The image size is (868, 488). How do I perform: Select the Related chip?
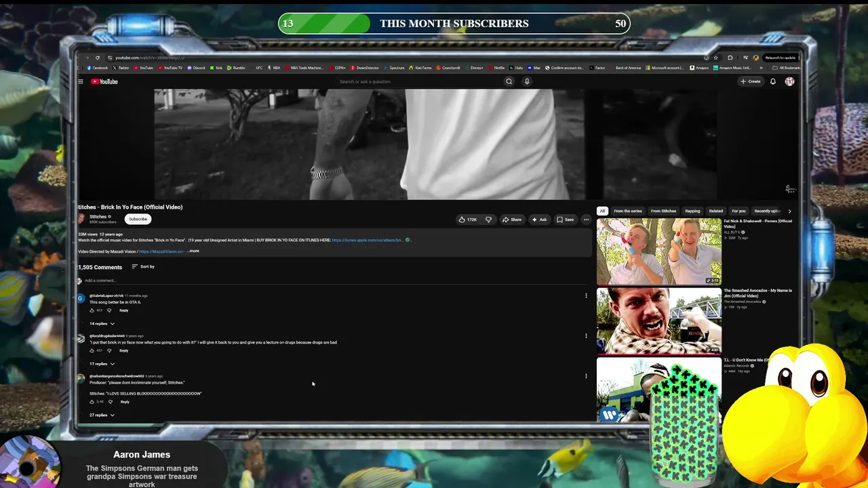pyautogui.click(x=716, y=211)
